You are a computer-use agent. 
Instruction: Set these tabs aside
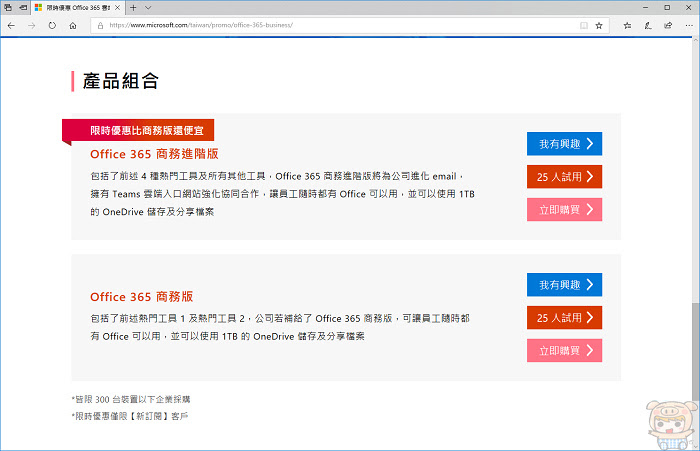(23, 8)
